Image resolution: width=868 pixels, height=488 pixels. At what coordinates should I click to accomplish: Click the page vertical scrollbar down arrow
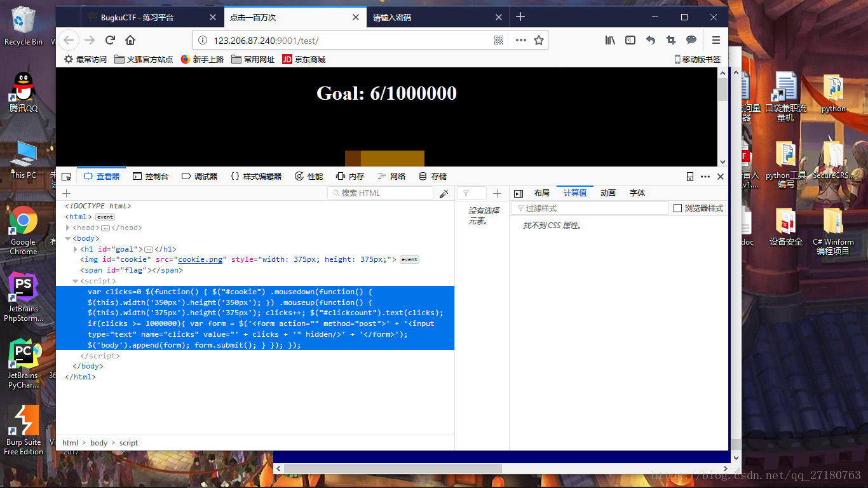[x=722, y=161]
